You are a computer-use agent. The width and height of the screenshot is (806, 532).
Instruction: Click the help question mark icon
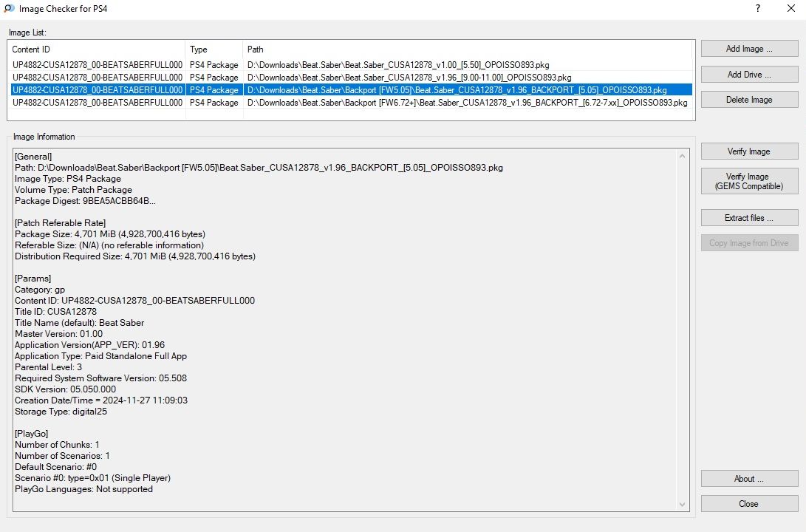click(x=758, y=8)
